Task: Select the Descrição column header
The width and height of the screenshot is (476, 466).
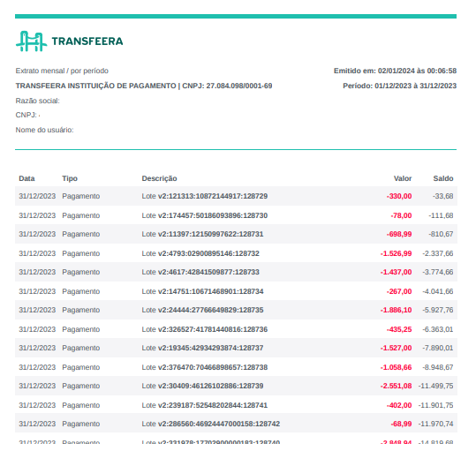Action: pyautogui.click(x=159, y=178)
